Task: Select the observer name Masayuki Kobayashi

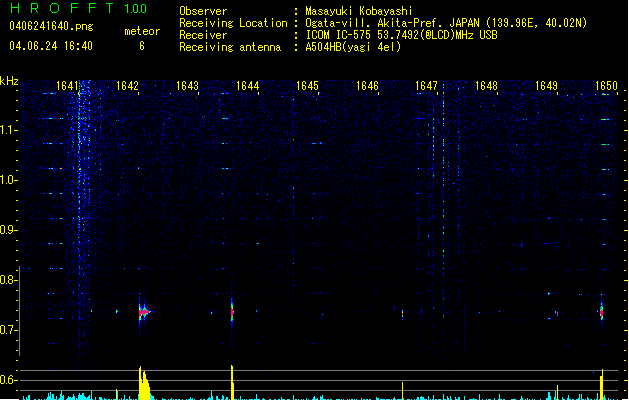Action: point(359,11)
